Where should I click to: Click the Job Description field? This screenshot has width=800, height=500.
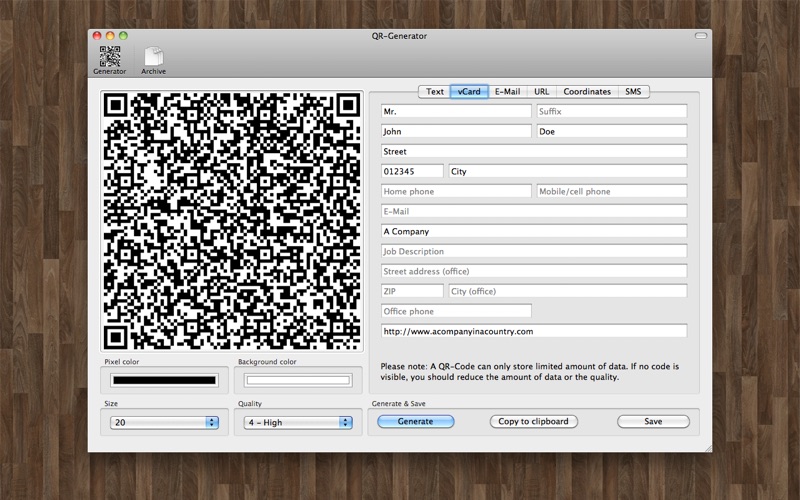click(533, 251)
